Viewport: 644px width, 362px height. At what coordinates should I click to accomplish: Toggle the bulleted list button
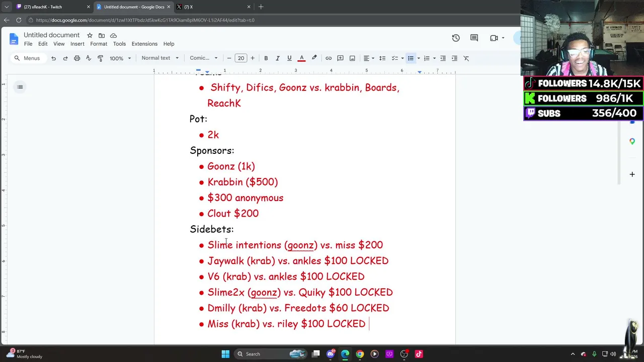pos(411,58)
